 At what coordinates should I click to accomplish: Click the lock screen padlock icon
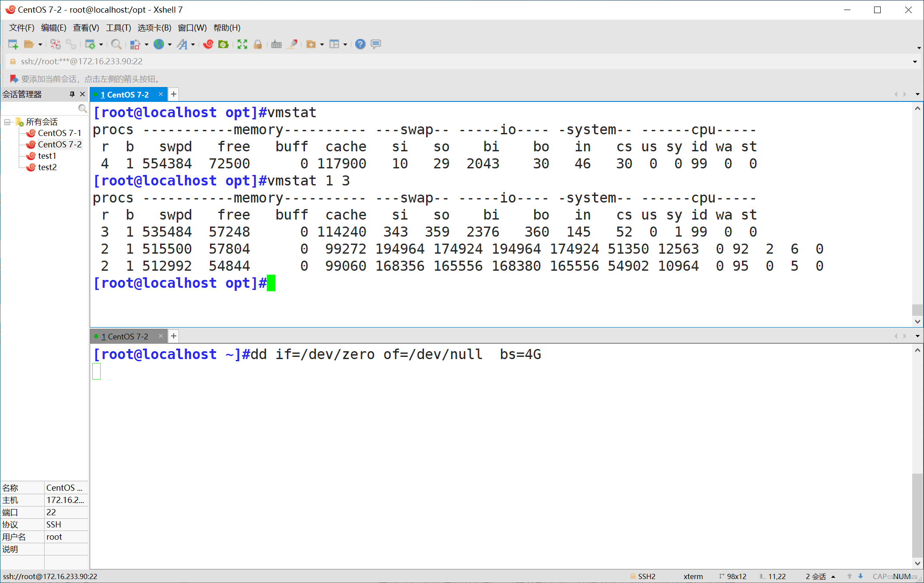point(258,44)
